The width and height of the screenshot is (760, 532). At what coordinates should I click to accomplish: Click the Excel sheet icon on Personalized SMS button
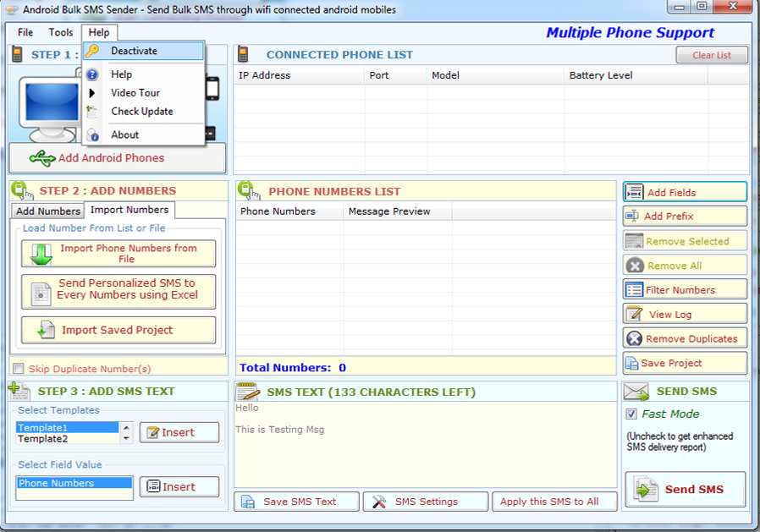coord(41,294)
